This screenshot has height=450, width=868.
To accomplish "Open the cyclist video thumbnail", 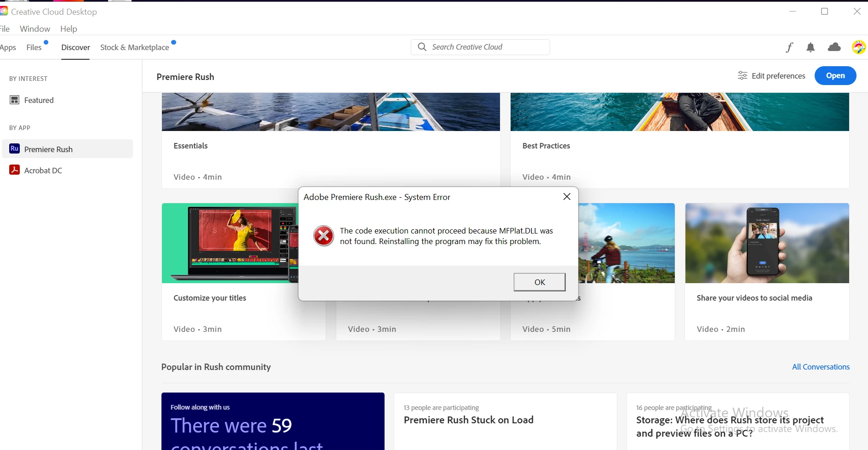I will pyautogui.click(x=627, y=243).
